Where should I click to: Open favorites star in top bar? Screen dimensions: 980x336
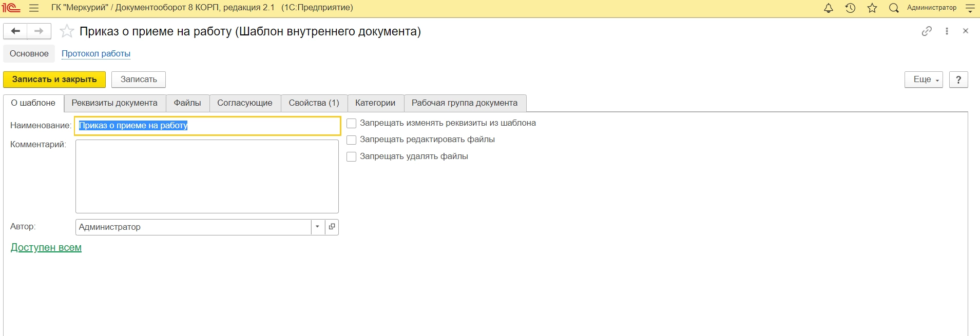point(872,8)
